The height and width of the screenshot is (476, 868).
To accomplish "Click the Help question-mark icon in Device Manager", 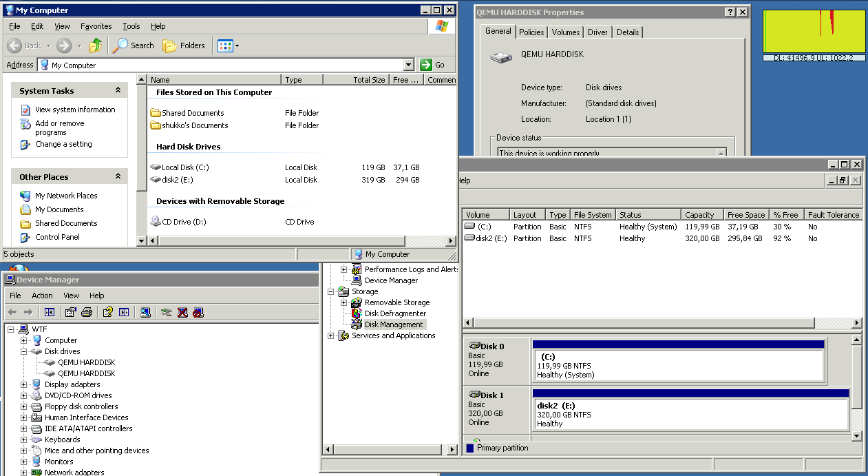I will click(107, 312).
